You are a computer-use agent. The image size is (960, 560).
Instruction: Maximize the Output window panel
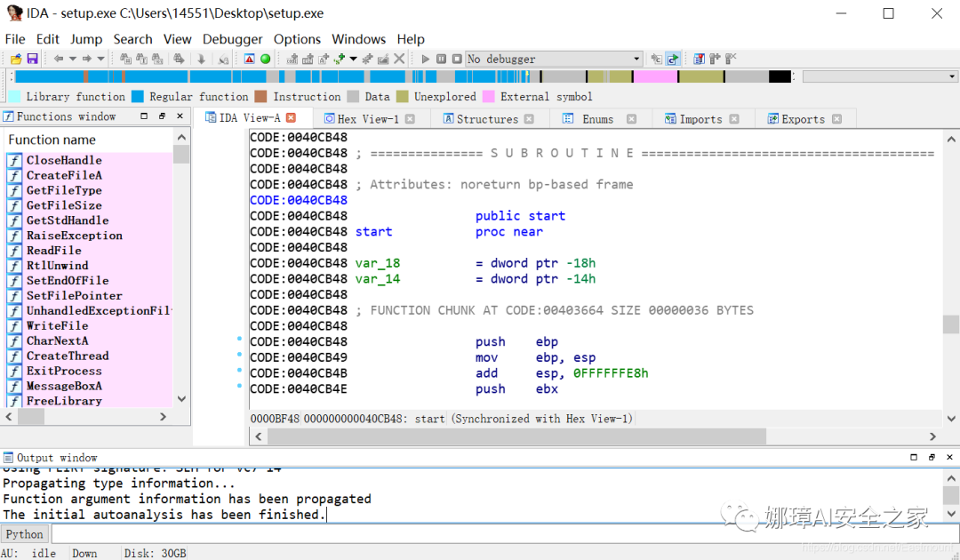[914, 457]
